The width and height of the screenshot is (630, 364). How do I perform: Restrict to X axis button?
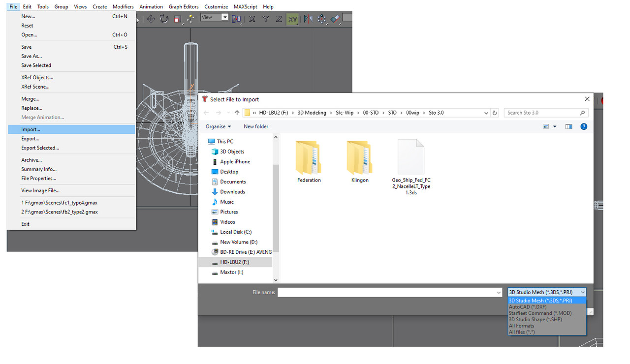click(252, 19)
